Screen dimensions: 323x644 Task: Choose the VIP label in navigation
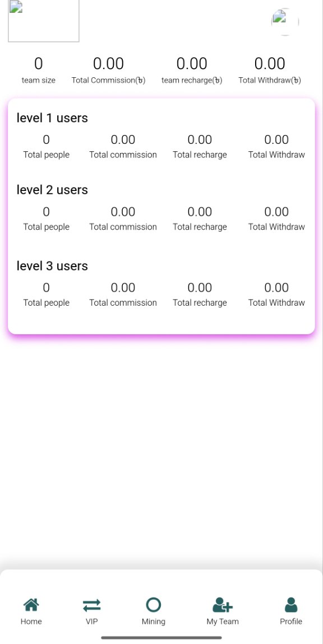(x=91, y=622)
